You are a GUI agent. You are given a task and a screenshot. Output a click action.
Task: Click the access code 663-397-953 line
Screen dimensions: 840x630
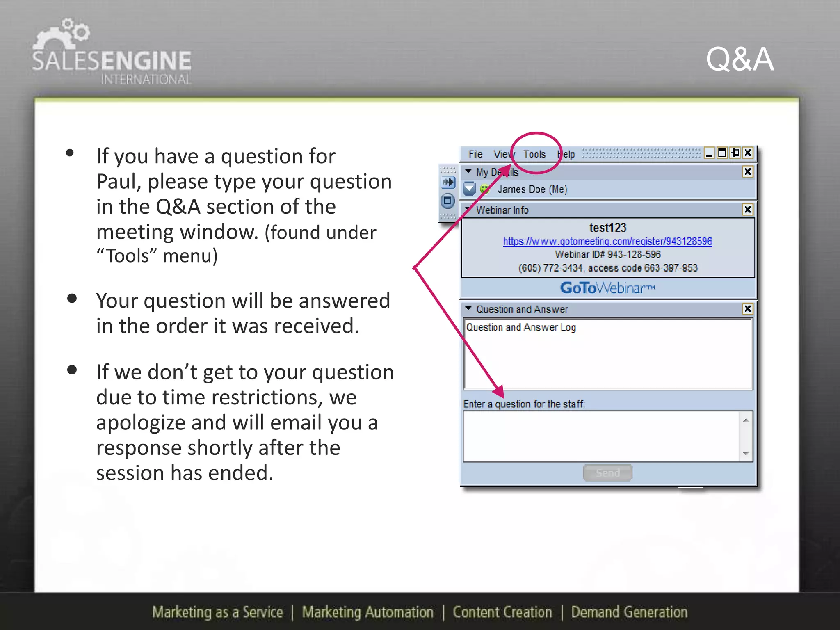[608, 268]
